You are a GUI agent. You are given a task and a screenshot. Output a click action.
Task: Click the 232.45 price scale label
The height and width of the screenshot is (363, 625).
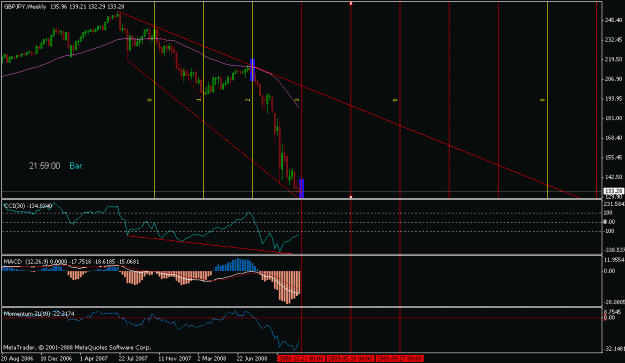(x=613, y=40)
